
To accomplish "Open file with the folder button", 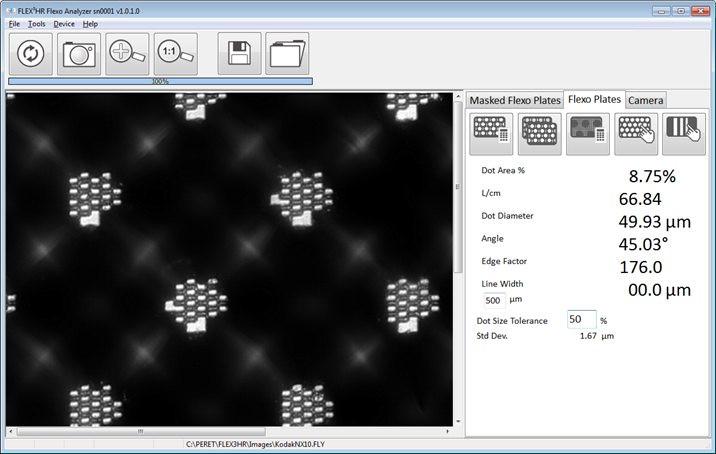I will tap(287, 53).
